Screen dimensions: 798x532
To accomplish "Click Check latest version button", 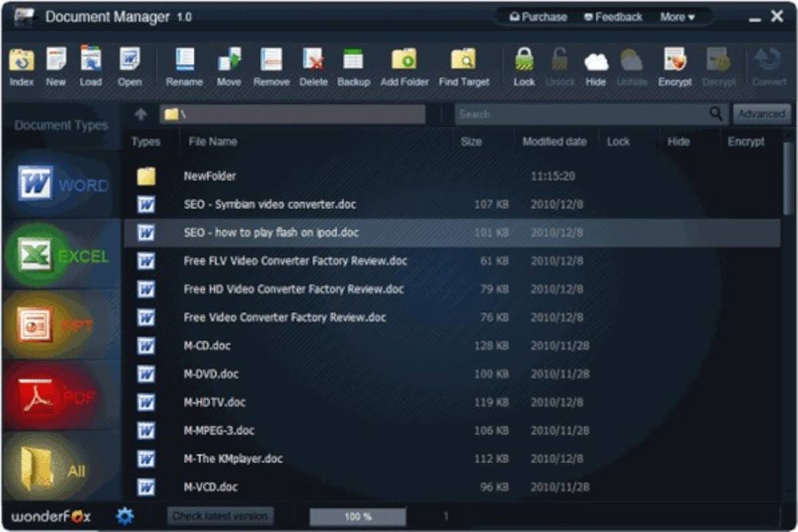I will pyautogui.click(x=219, y=515).
